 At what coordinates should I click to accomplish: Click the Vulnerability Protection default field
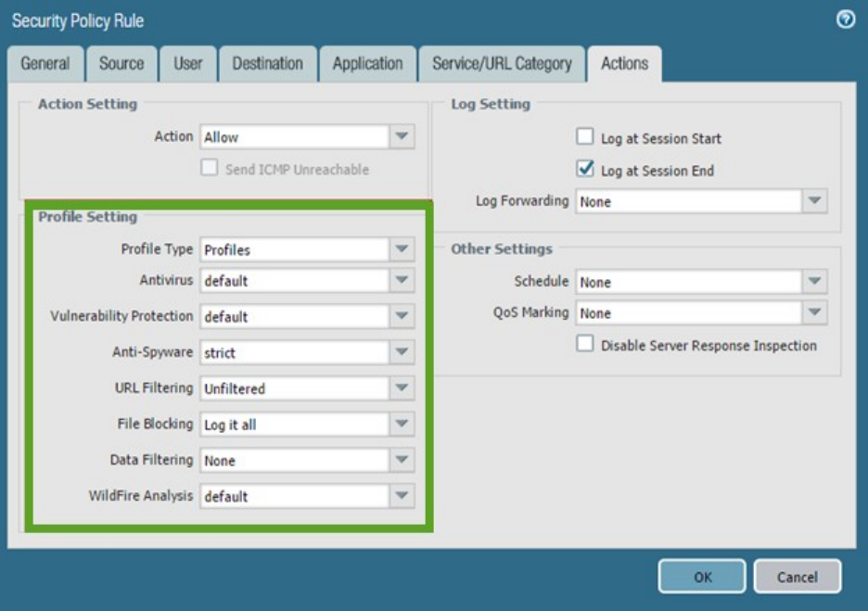295,316
